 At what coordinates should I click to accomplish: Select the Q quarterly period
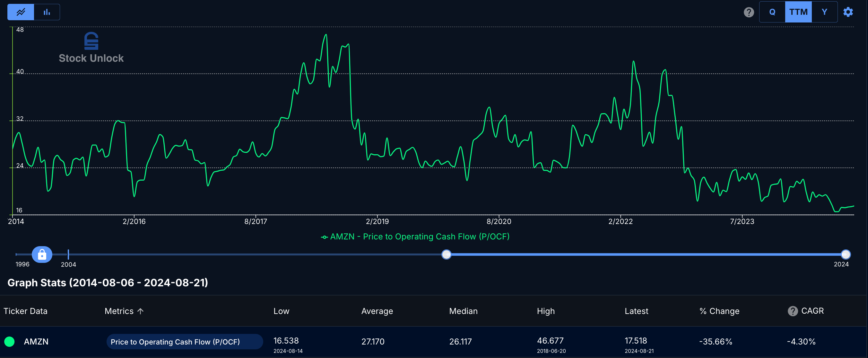(x=772, y=12)
